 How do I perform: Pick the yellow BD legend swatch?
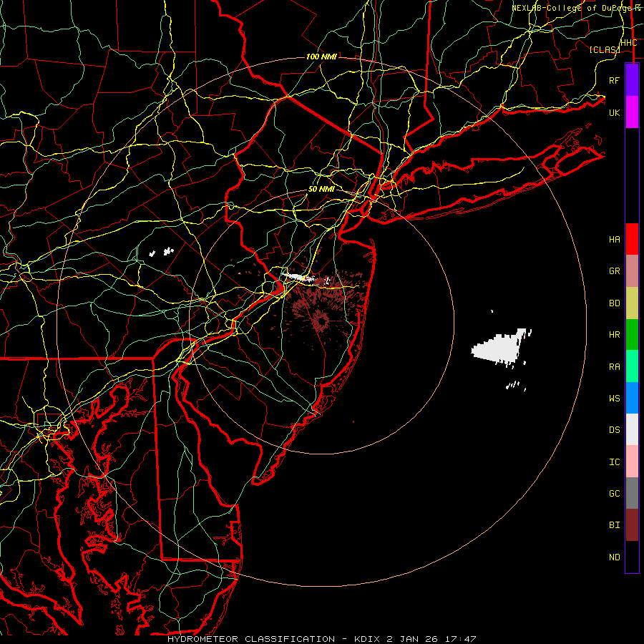[x=632, y=303]
